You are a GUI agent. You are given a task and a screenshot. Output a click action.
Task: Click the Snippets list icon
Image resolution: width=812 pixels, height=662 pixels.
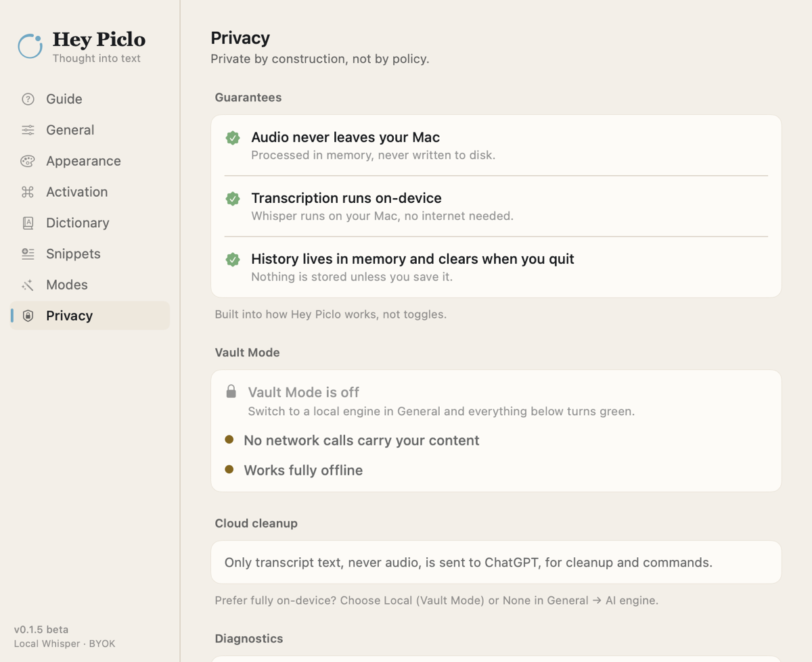click(28, 254)
